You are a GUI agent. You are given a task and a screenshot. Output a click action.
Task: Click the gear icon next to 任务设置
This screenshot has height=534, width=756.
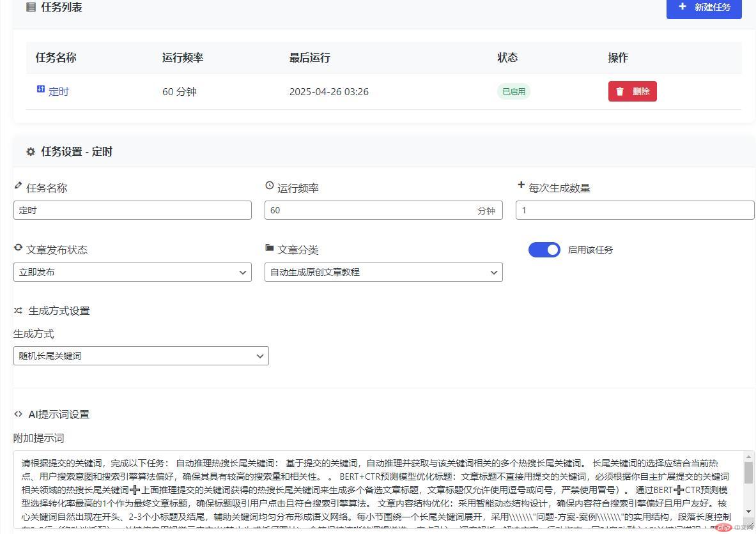tap(31, 152)
